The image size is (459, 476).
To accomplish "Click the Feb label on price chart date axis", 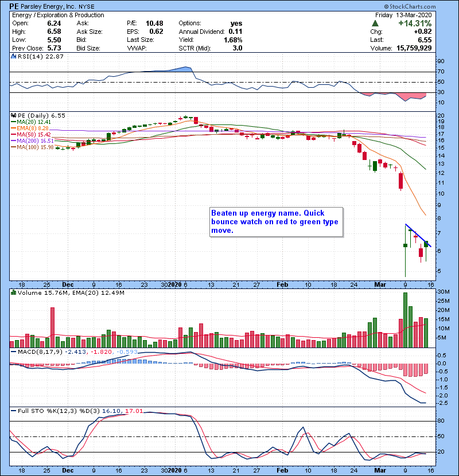I will pyautogui.click(x=282, y=285).
